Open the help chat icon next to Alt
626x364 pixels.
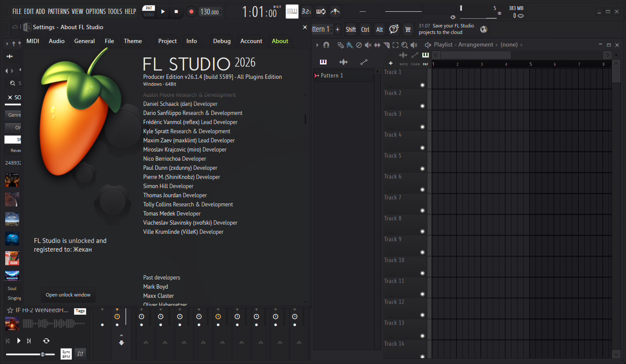point(394,29)
